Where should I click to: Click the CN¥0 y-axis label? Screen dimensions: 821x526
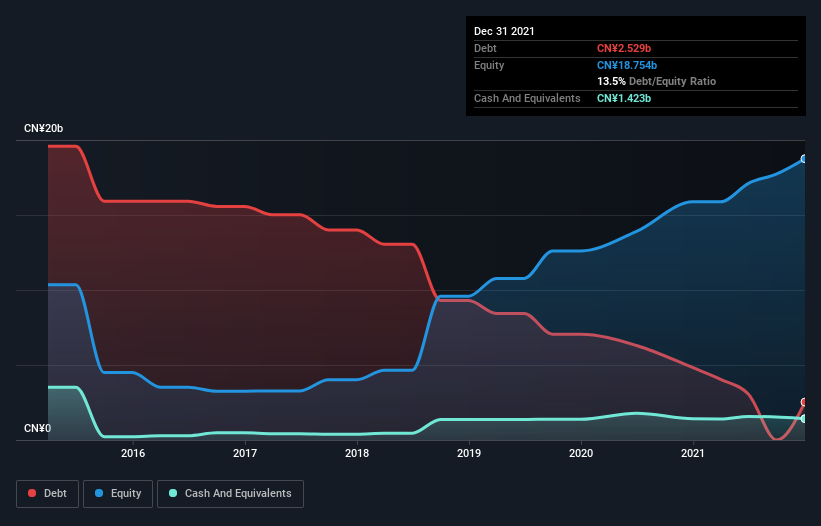[38, 428]
